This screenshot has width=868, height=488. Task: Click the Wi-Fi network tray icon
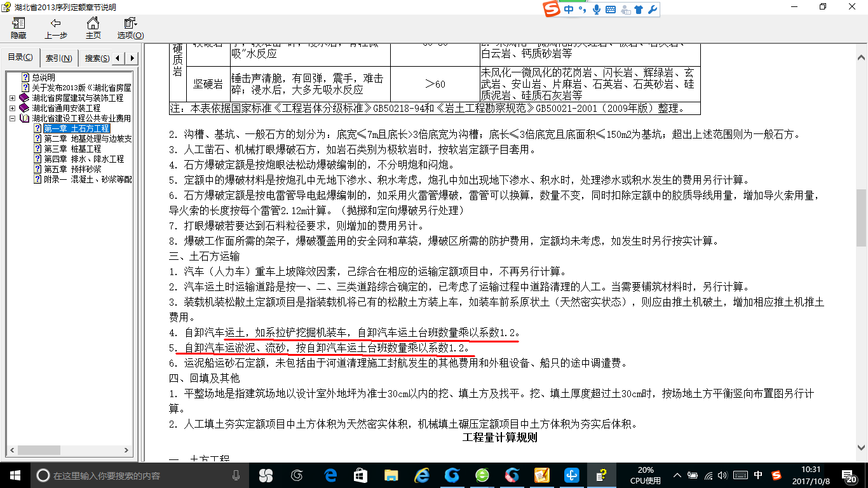(x=709, y=475)
